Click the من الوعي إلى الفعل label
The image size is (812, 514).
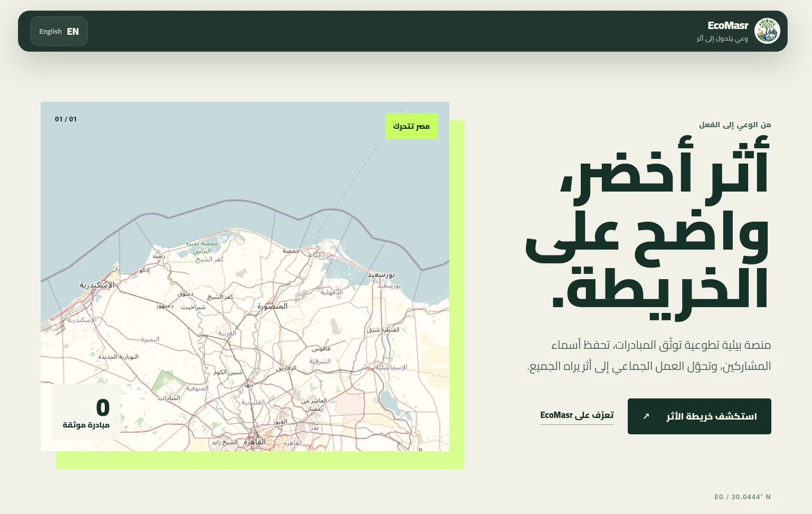[x=735, y=125]
